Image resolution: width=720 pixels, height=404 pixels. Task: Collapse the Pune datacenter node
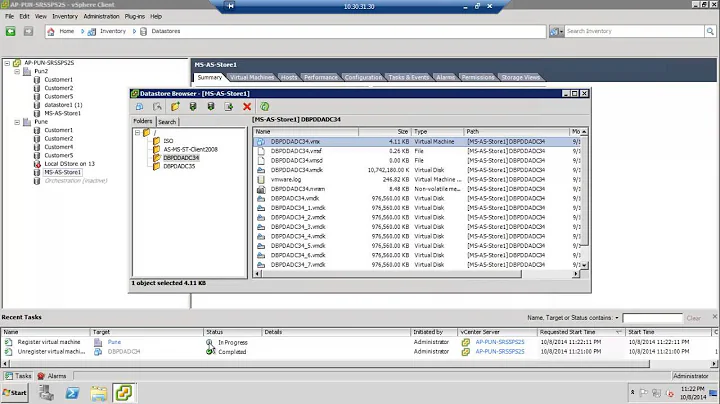click(17, 122)
